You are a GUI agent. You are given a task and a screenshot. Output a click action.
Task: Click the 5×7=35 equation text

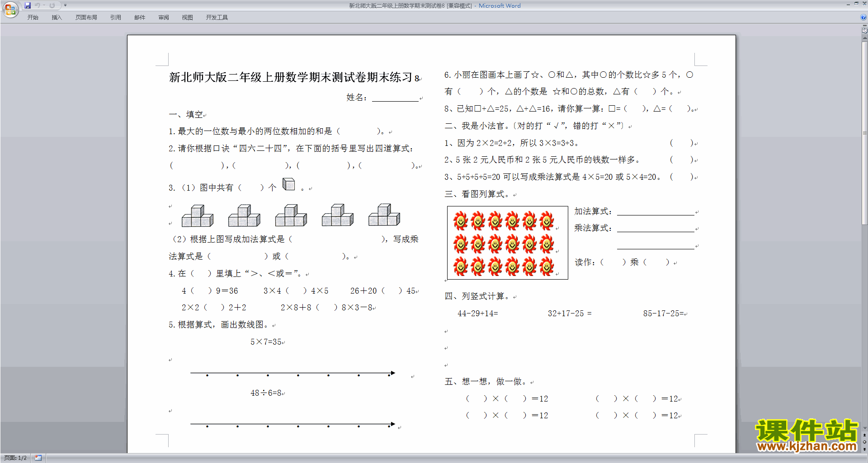pyautogui.click(x=266, y=342)
